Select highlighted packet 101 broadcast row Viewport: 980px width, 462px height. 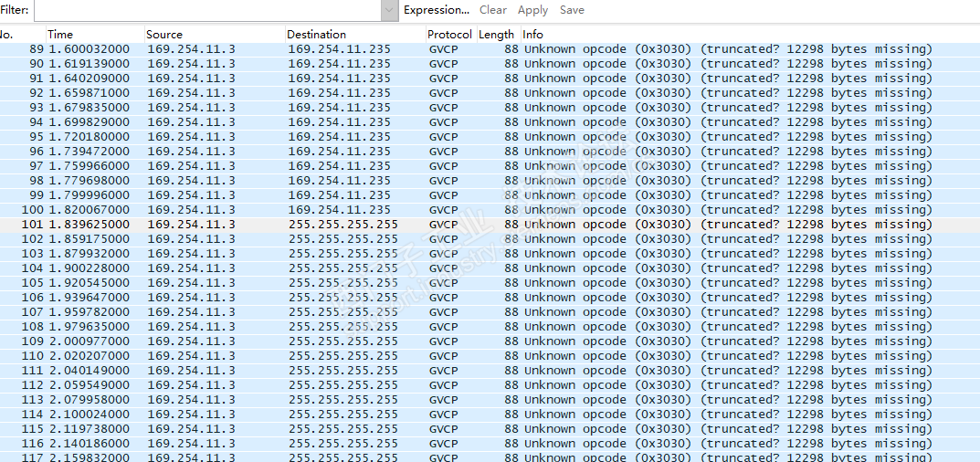click(x=490, y=225)
